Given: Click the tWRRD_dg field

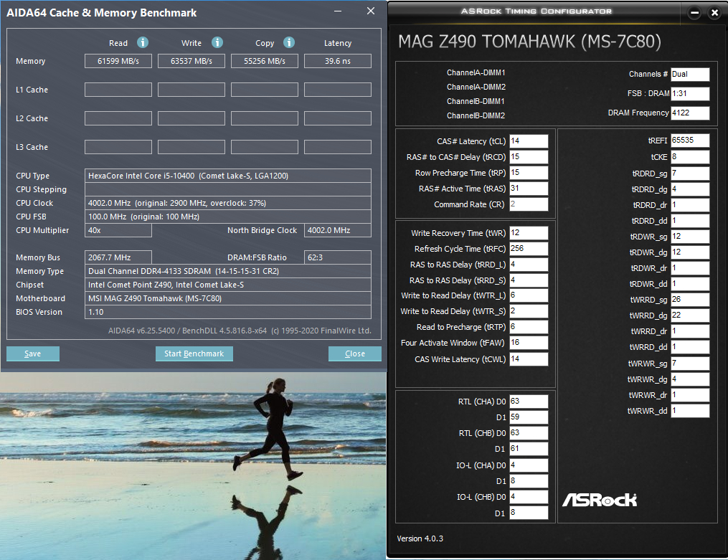Looking at the screenshot, I should pyautogui.click(x=690, y=315).
